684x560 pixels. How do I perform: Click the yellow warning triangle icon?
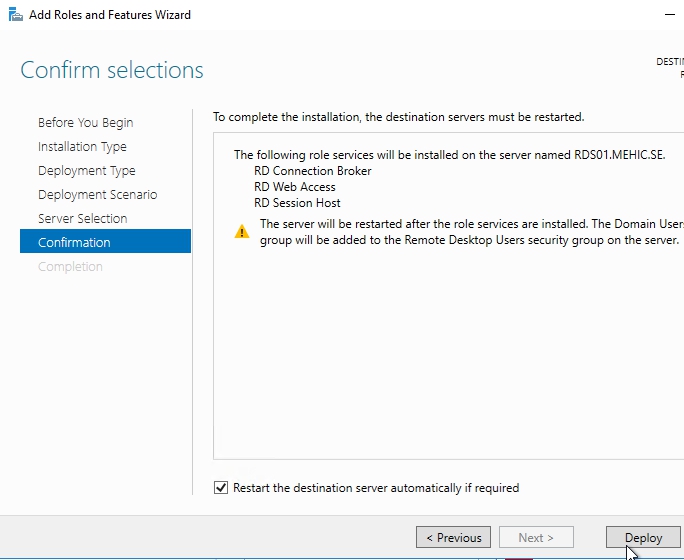[x=242, y=232]
